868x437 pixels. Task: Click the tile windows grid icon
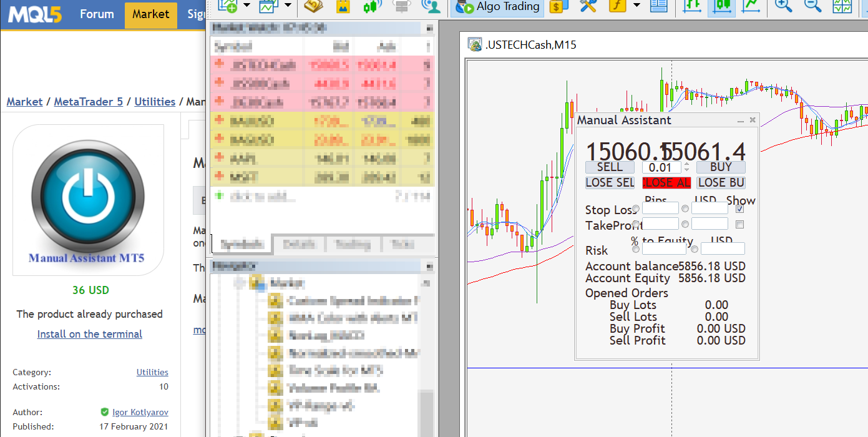842,6
